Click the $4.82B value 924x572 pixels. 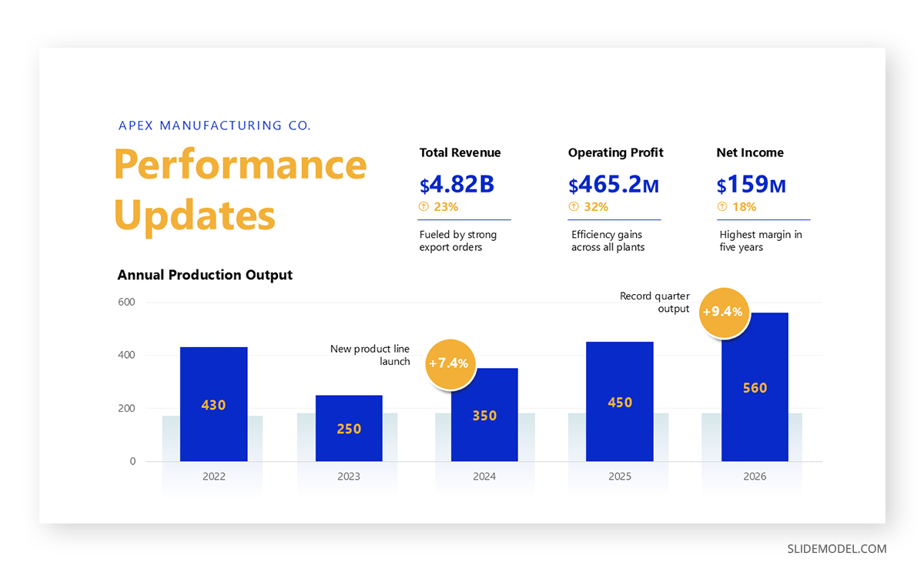[x=457, y=185]
